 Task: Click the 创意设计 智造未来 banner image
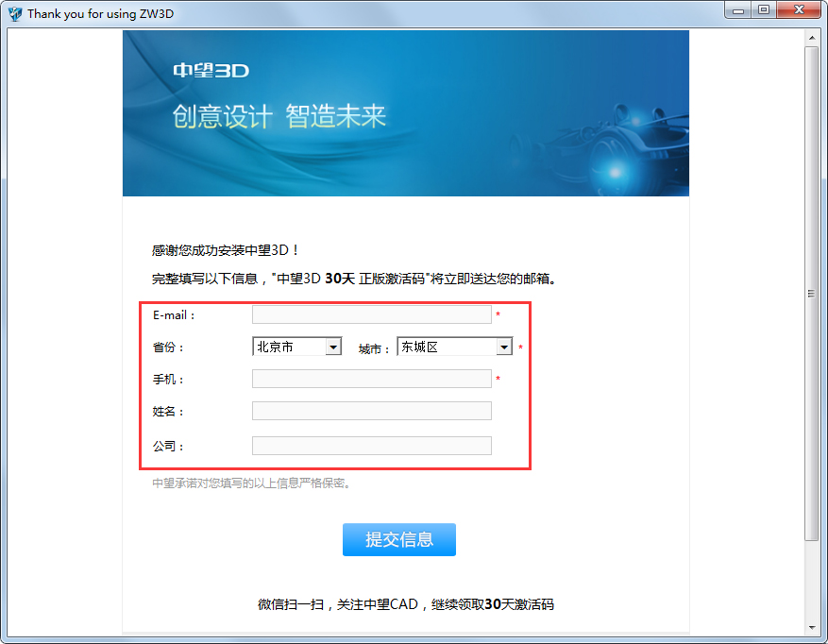(406, 113)
